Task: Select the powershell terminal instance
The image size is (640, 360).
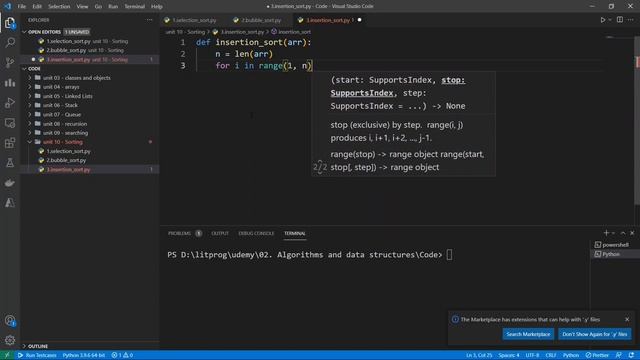Action: pos(615,245)
